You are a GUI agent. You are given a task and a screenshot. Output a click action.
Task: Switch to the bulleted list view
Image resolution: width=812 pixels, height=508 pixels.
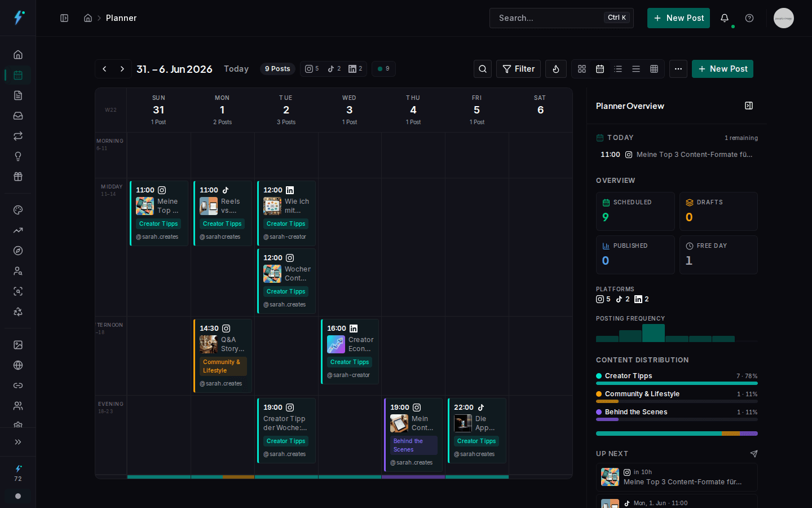(x=618, y=69)
